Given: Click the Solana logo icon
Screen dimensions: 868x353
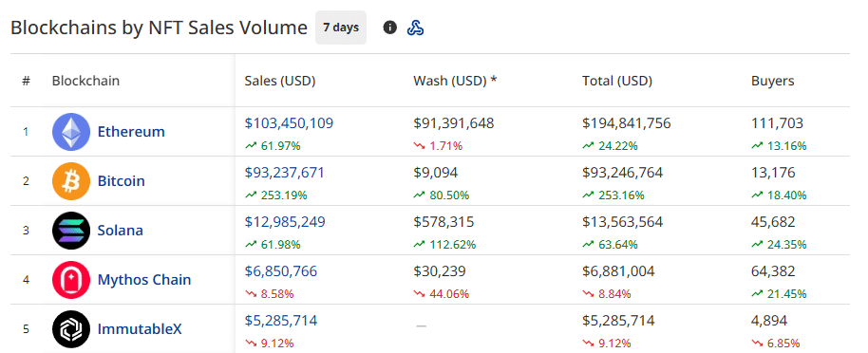Looking at the screenshot, I should coord(71,231).
